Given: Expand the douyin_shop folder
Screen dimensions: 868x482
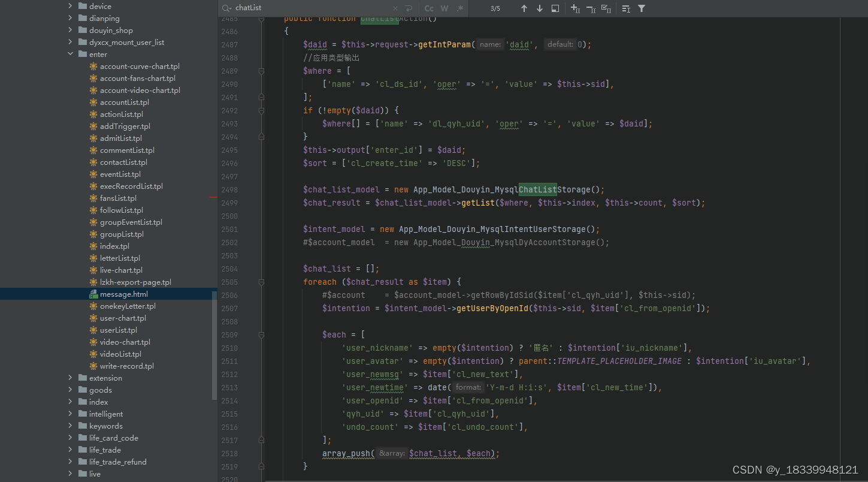Looking at the screenshot, I should coord(70,30).
